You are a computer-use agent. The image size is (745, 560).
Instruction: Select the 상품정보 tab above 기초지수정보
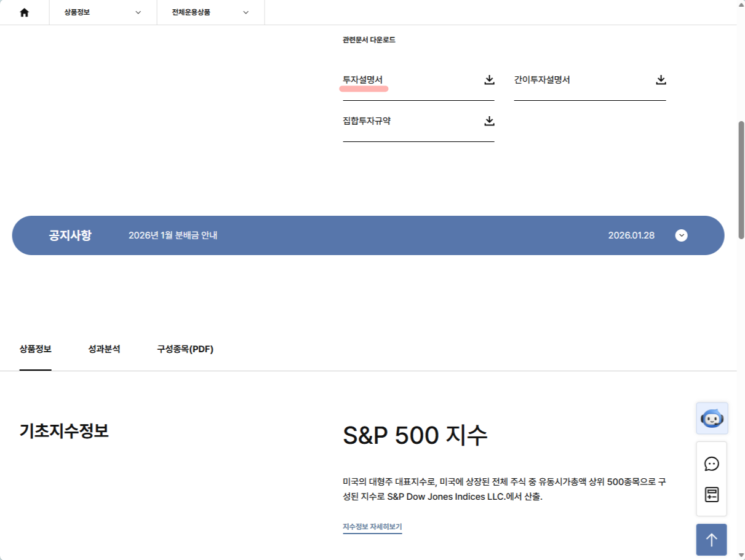(35, 349)
